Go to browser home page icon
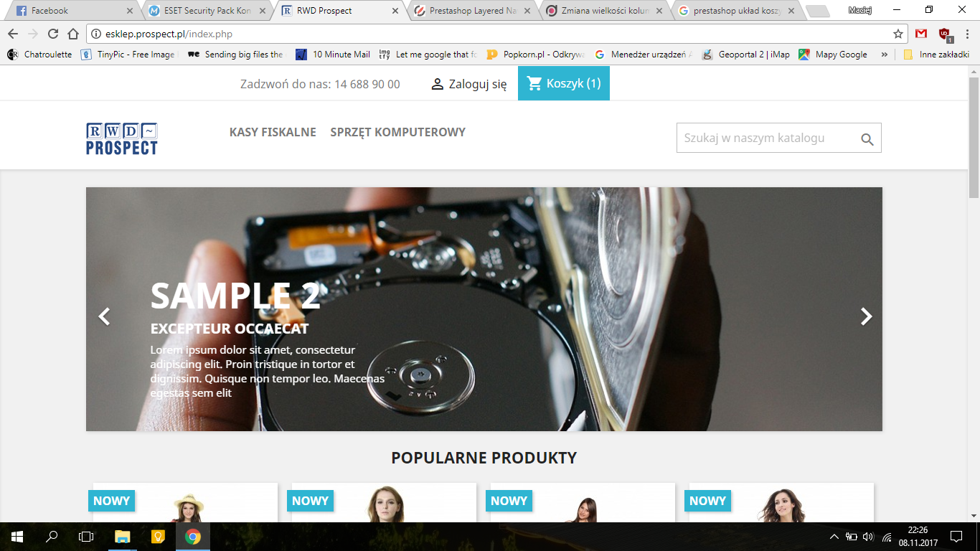The width and height of the screenshot is (980, 551). pyautogui.click(x=73, y=34)
